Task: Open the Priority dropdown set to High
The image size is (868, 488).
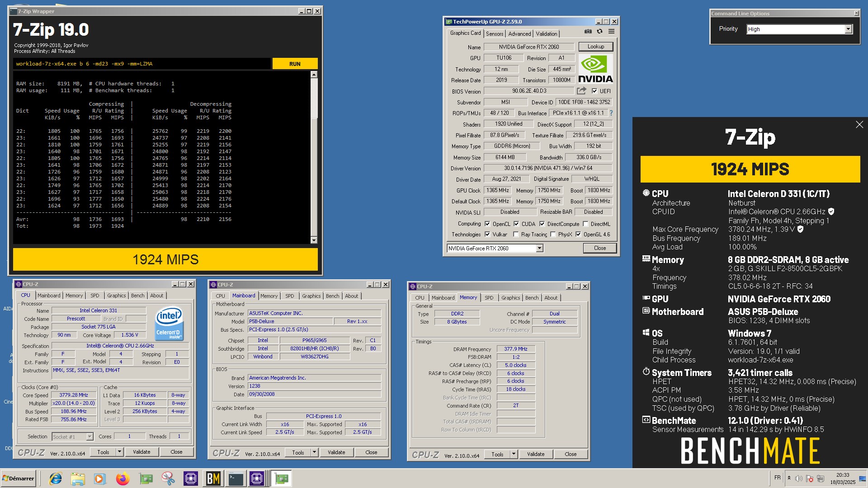Action: pyautogui.click(x=848, y=29)
